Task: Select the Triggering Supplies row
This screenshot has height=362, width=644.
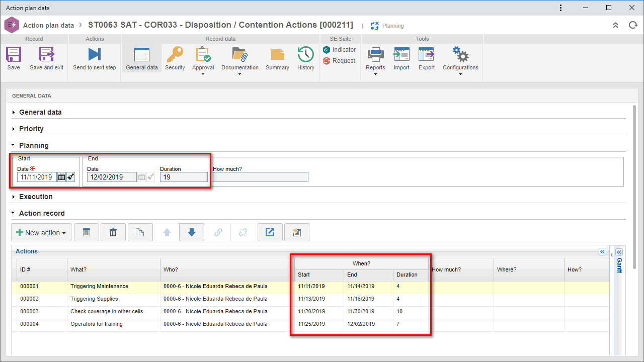Action: [x=310, y=299]
